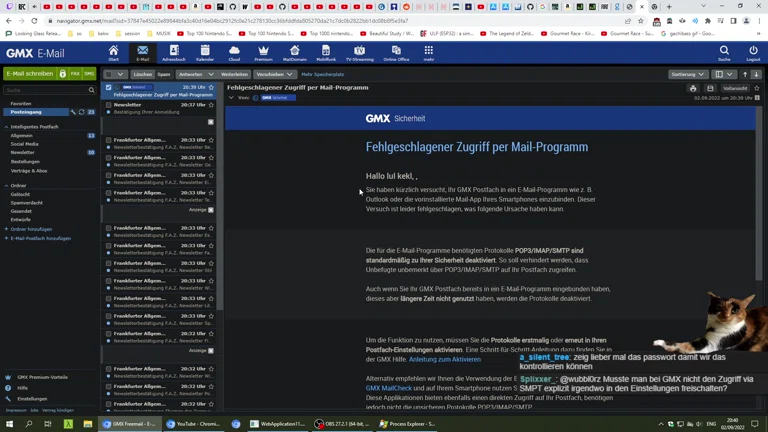Viewport: 768px width, 432px height.
Task: Click the Suche magnifier icon in header
Action: 724,53
